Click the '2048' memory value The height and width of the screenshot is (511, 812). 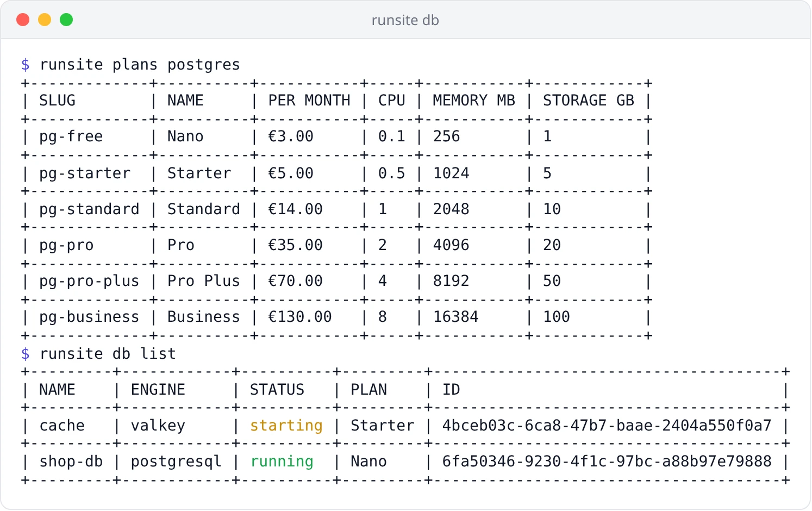[x=451, y=209]
